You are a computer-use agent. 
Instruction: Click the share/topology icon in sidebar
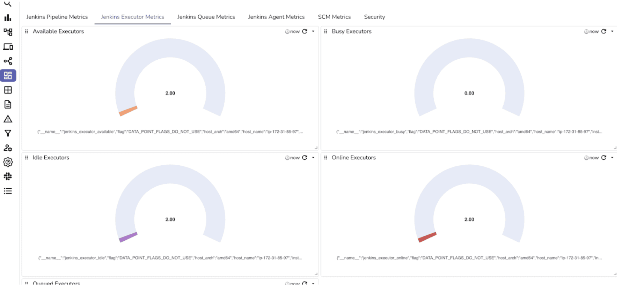pyautogui.click(x=8, y=61)
